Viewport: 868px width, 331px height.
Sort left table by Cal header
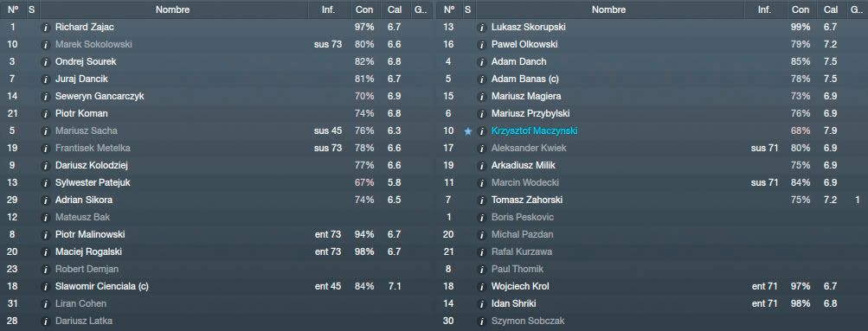(395, 10)
